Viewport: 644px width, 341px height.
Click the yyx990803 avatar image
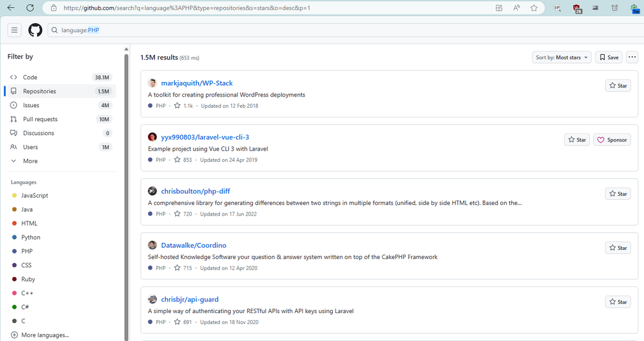(152, 137)
